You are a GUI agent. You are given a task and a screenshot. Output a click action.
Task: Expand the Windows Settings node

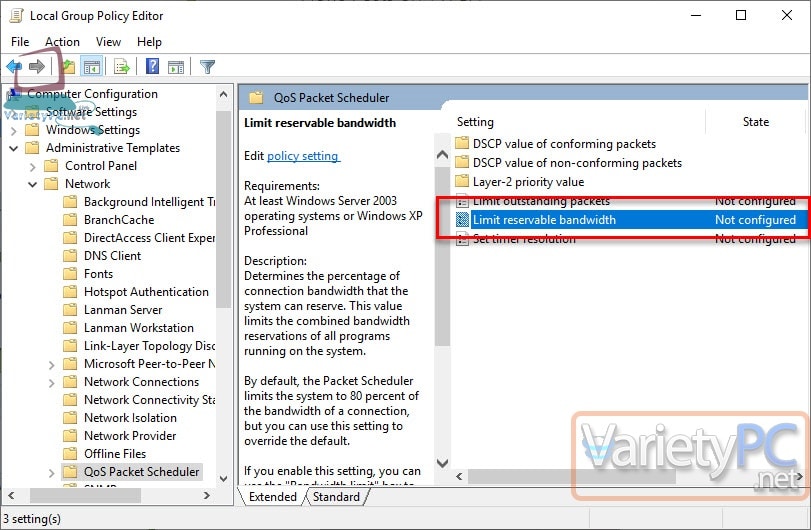tap(14, 130)
